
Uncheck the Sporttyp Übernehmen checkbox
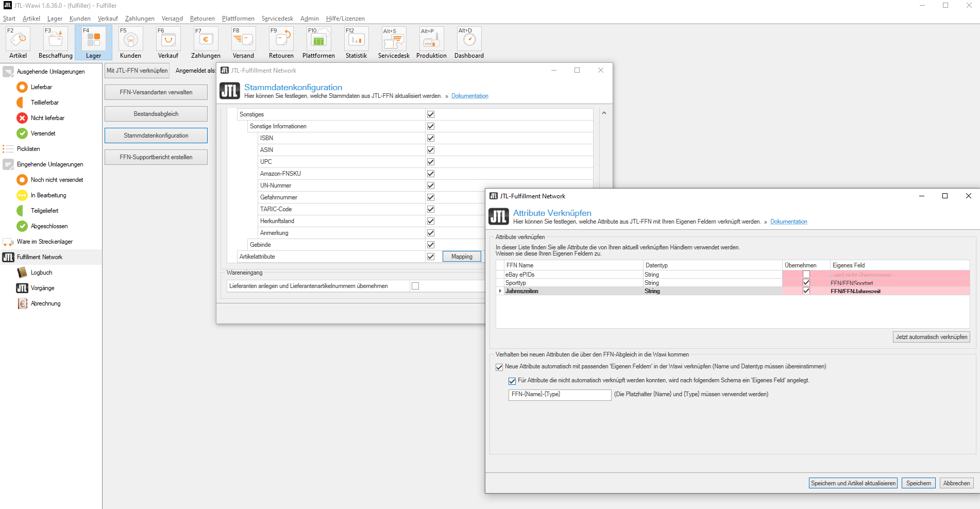806,283
